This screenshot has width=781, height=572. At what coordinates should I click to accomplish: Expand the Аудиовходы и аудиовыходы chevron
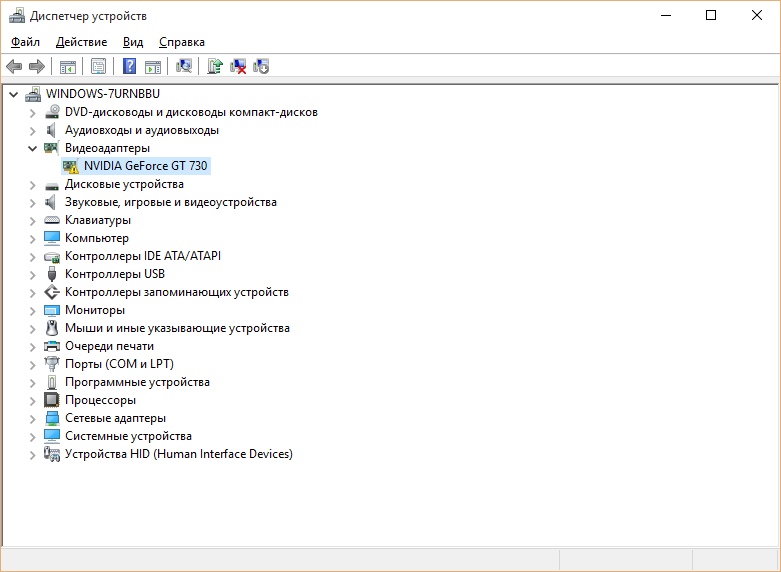[x=33, y=131]
